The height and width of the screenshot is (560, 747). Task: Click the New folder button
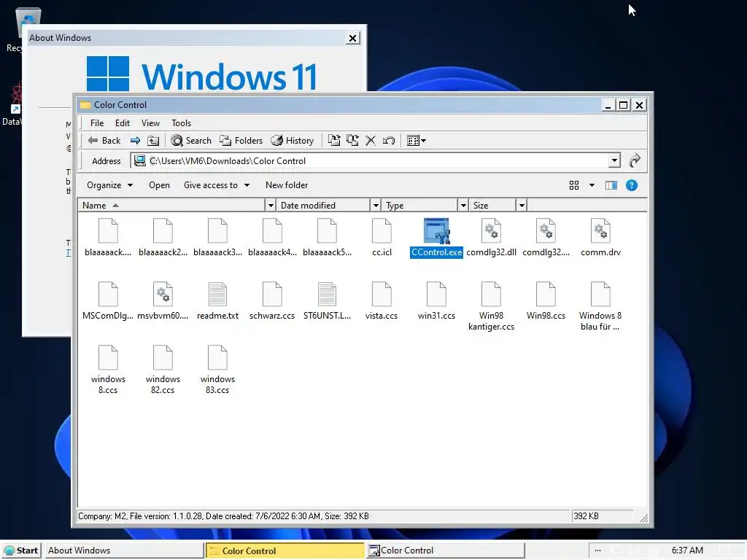[287, 185]
